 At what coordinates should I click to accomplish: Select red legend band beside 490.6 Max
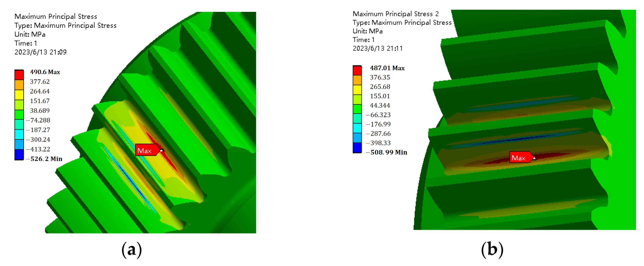point(19,75)
